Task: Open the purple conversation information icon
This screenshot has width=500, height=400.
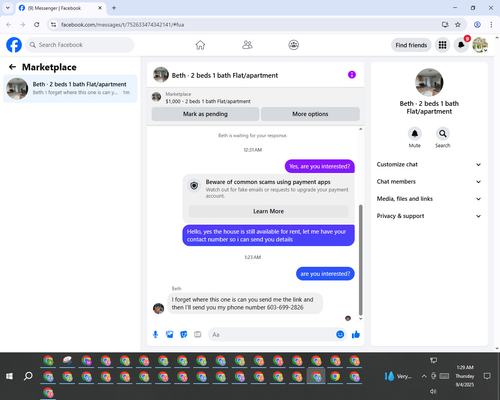Action: tap(352, 75)
